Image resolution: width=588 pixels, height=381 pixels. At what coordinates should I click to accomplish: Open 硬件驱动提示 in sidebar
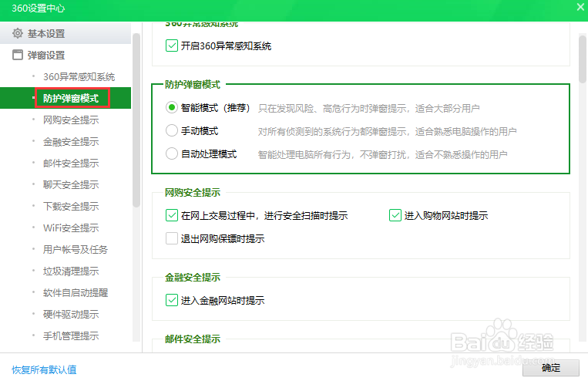point(70,314)
